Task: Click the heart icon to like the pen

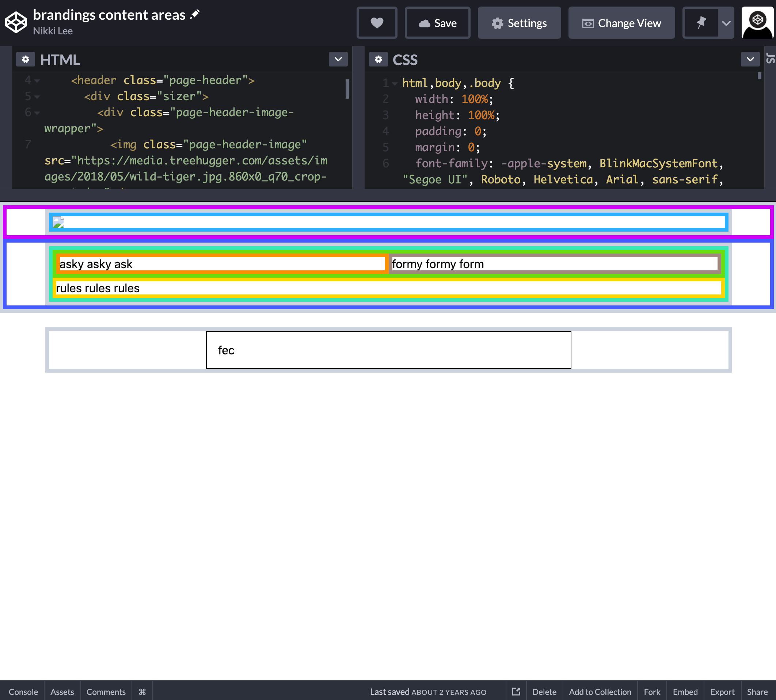Action: [376, 23]
